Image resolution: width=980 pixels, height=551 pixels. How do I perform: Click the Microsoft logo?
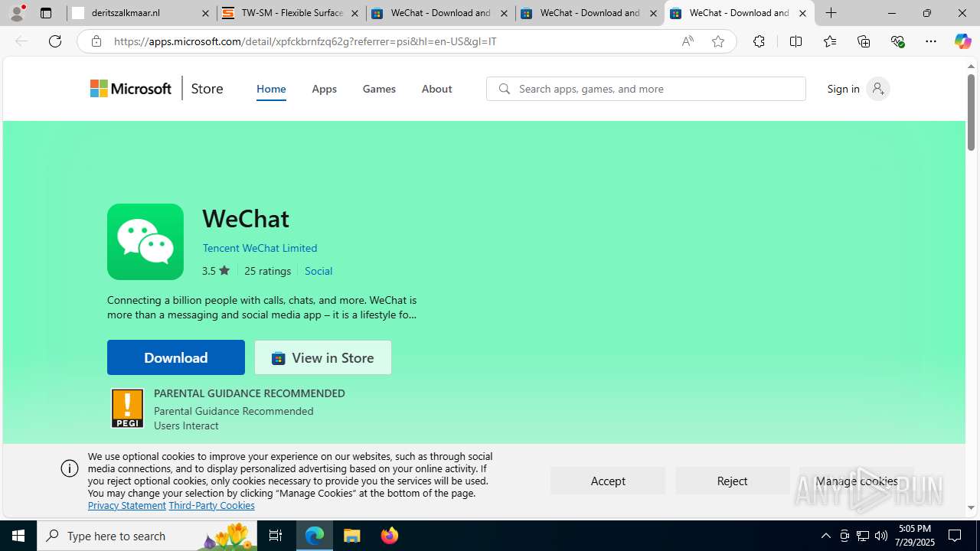point(131,89)
